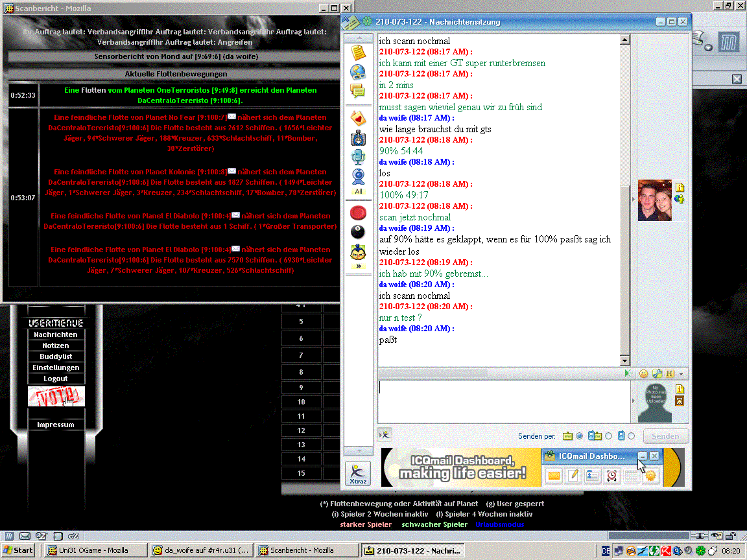
Task: Open message history with the H icon
Action: click(670, 374)
